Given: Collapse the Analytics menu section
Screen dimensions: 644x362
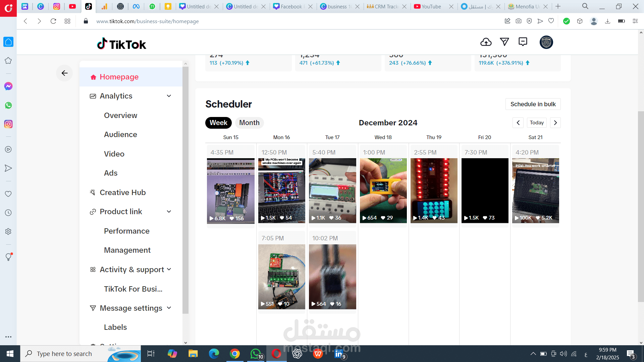Looking at the screenshot, I should (169, 96).
